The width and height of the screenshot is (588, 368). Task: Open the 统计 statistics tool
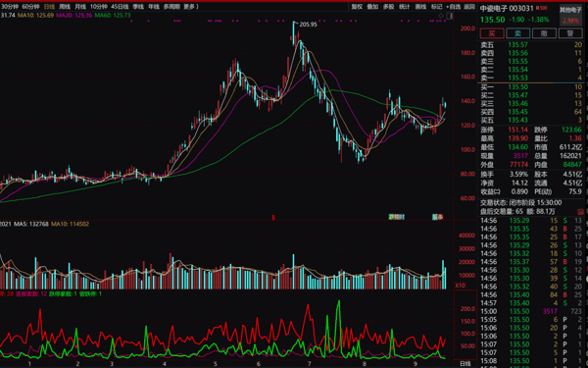[404, 7]
